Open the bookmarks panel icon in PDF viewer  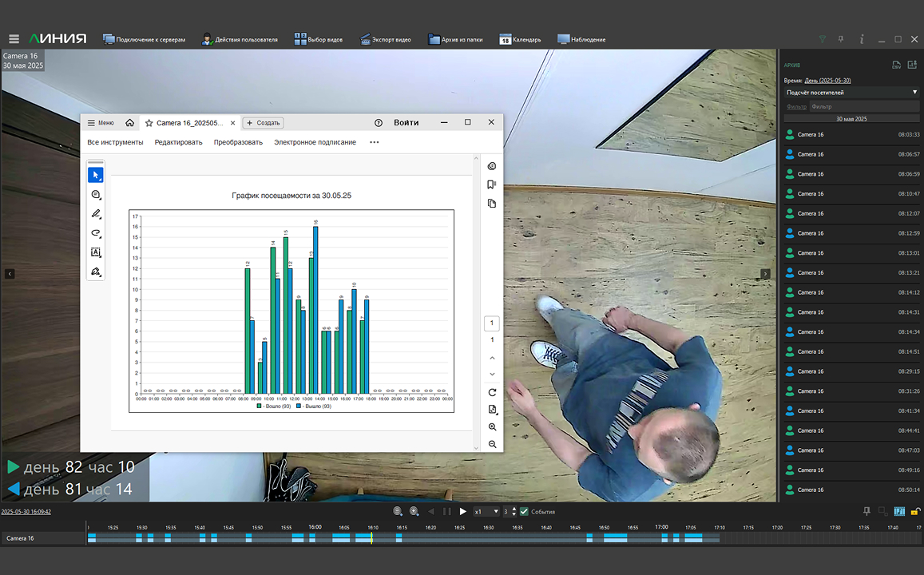point(492,184)
